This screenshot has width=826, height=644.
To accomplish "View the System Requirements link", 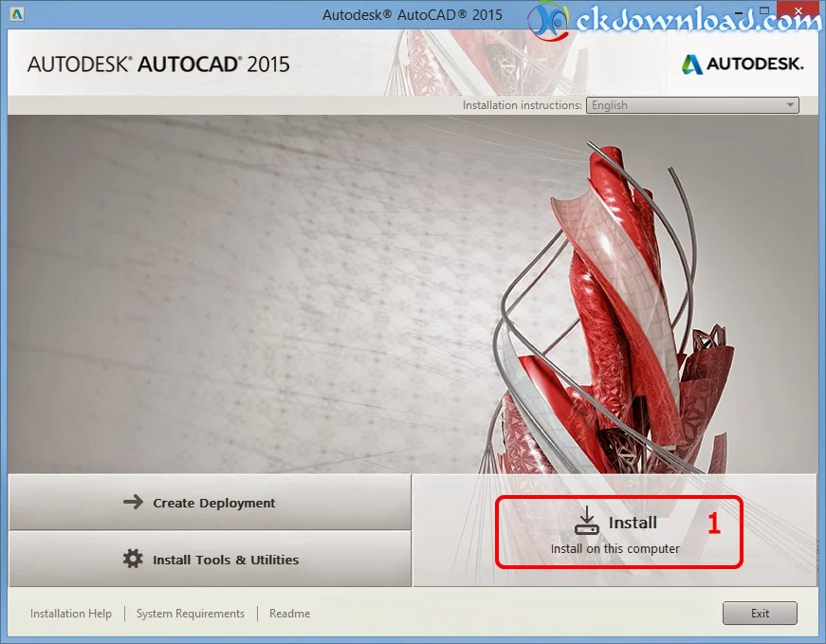I will (191, 614).
